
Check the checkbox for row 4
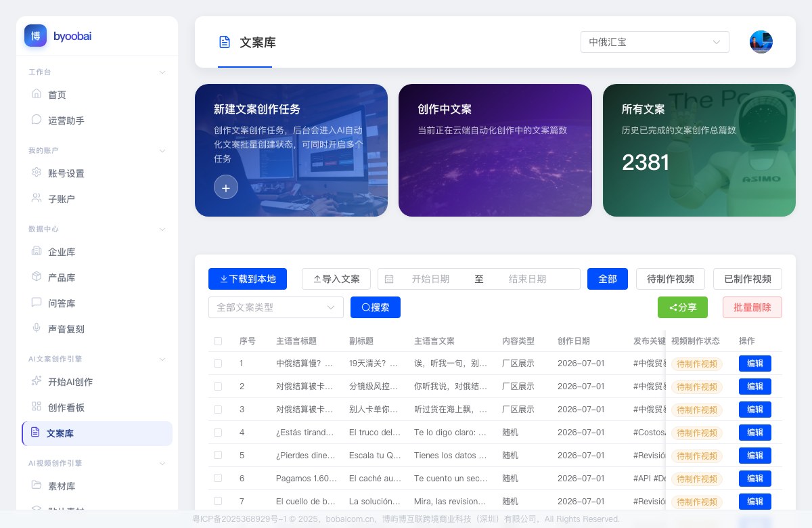(x=218, y=433)
